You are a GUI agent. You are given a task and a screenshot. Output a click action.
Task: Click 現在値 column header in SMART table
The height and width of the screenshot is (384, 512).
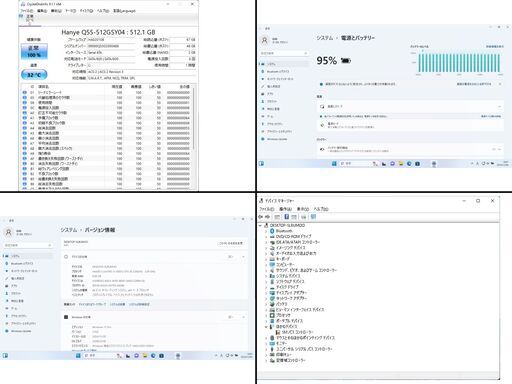coord(117,87)
